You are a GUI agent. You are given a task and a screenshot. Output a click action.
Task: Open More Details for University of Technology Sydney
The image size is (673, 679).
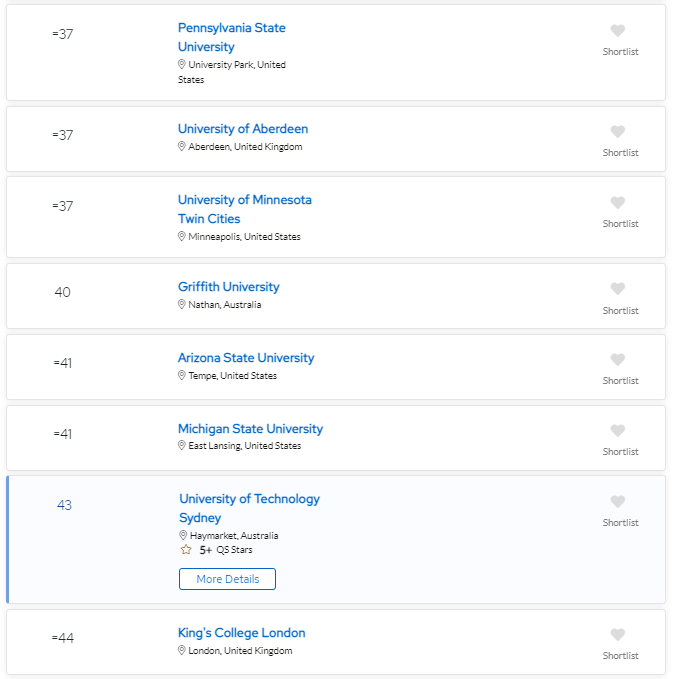pos(227,579)
